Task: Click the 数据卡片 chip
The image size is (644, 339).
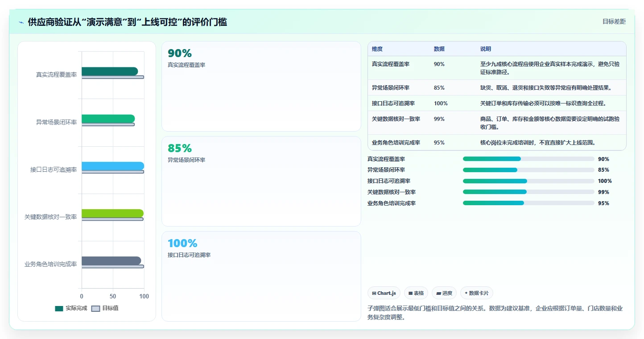Action: pos(476,293)
